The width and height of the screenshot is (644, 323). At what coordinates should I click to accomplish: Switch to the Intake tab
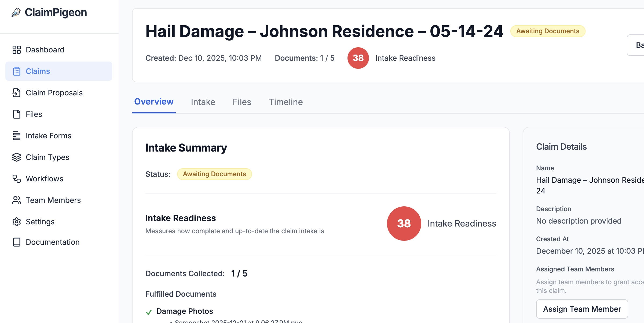[203, 102]
